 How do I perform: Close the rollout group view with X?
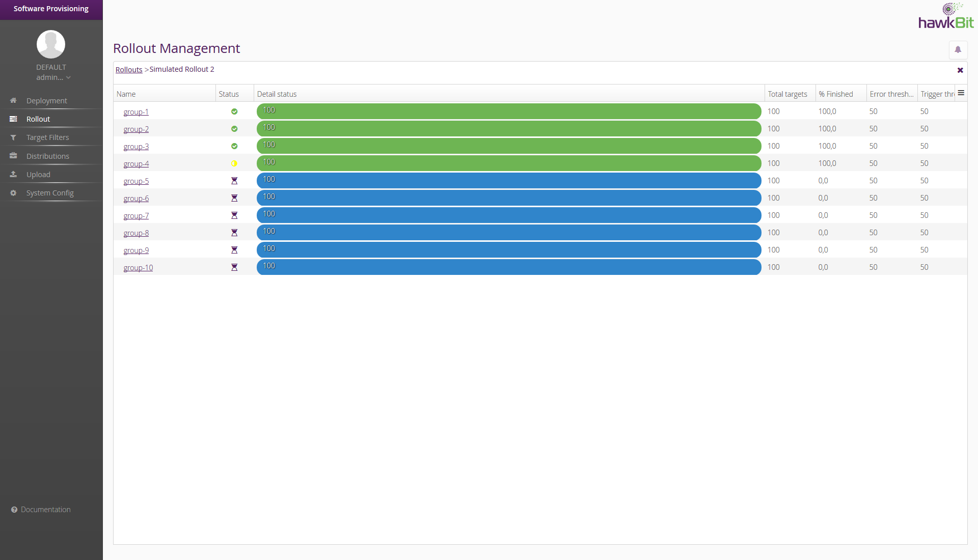click(960, 70)
